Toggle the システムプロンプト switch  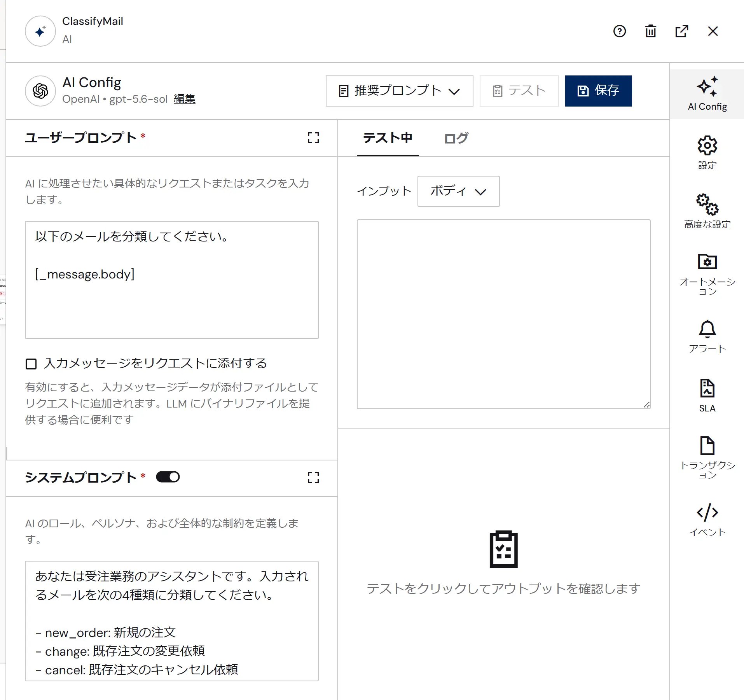tap(168, 477)
